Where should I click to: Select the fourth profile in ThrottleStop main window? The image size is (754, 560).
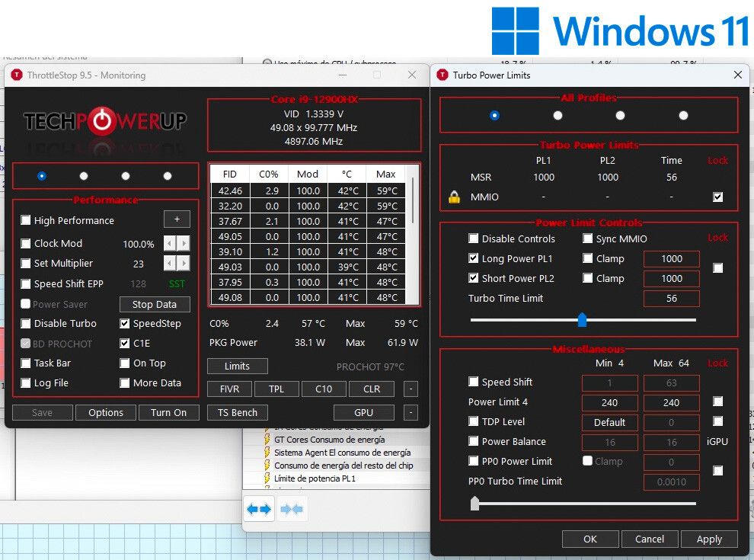pos(168,176)
